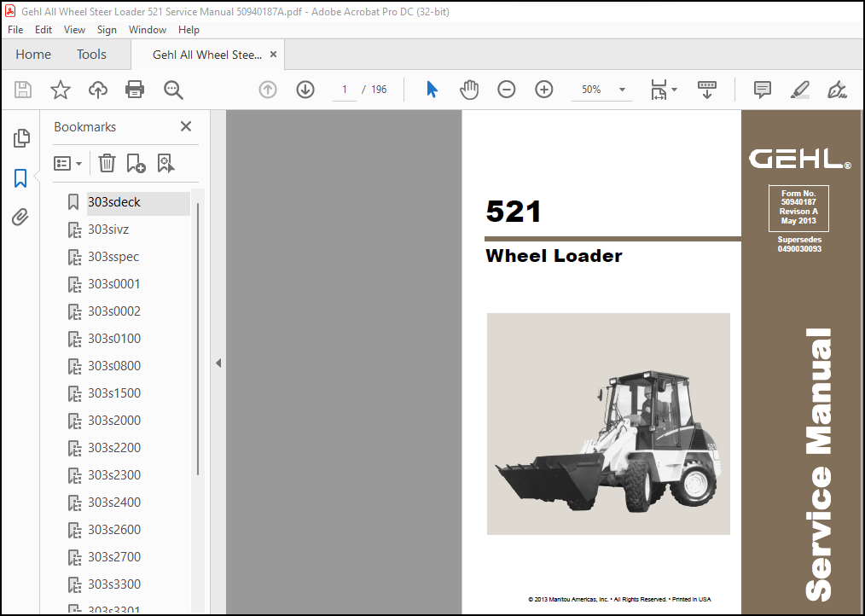Go to the 303s2000 bookmark
865x616 pixels.
tap(114, 421)
